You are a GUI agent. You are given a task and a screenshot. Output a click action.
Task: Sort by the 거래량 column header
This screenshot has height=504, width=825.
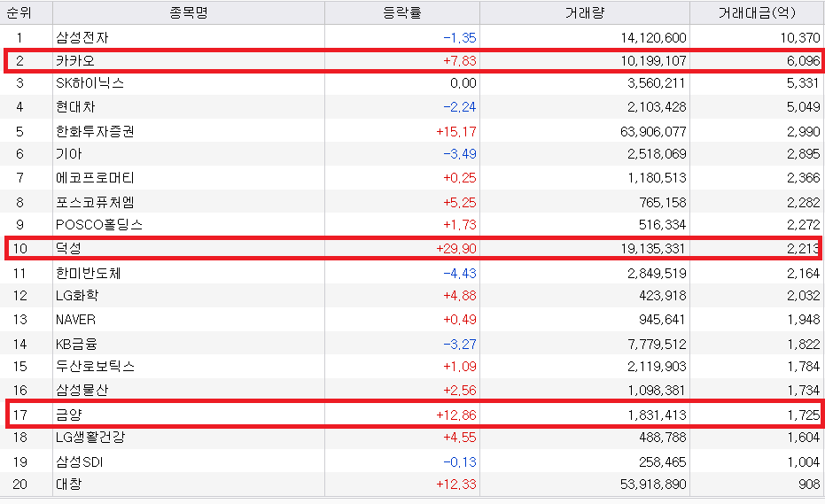click(585, 12)
